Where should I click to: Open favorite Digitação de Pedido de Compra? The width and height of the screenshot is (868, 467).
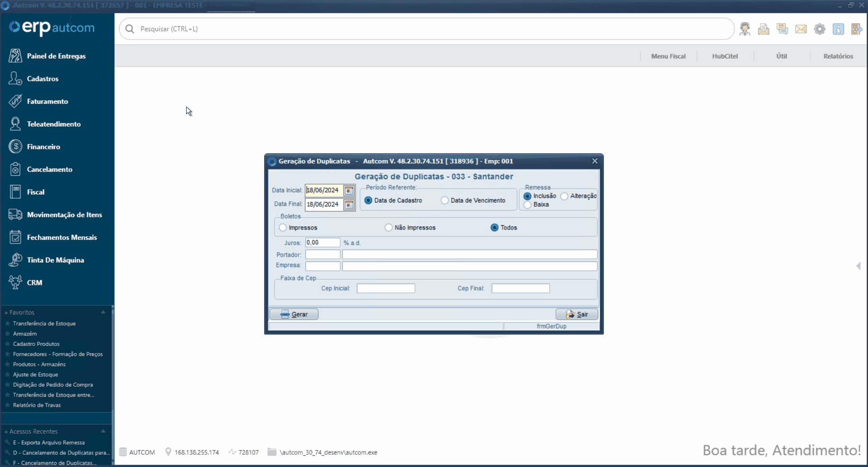tap(53, 384)
